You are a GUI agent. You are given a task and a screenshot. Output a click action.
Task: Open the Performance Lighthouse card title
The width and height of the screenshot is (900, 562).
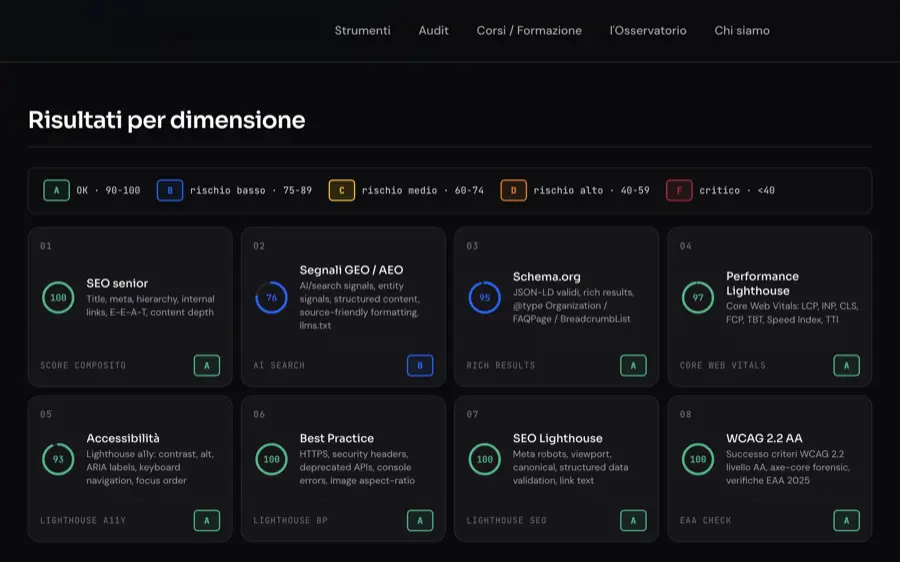tap(762, 284)
